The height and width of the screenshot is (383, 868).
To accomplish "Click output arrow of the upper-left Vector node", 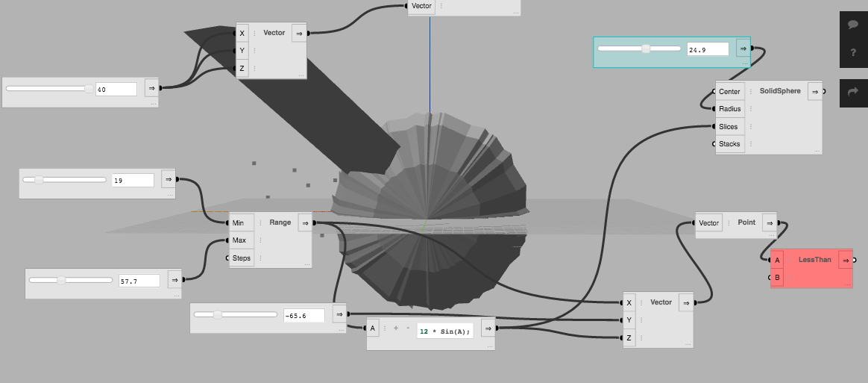I will [x=300, y=34].
